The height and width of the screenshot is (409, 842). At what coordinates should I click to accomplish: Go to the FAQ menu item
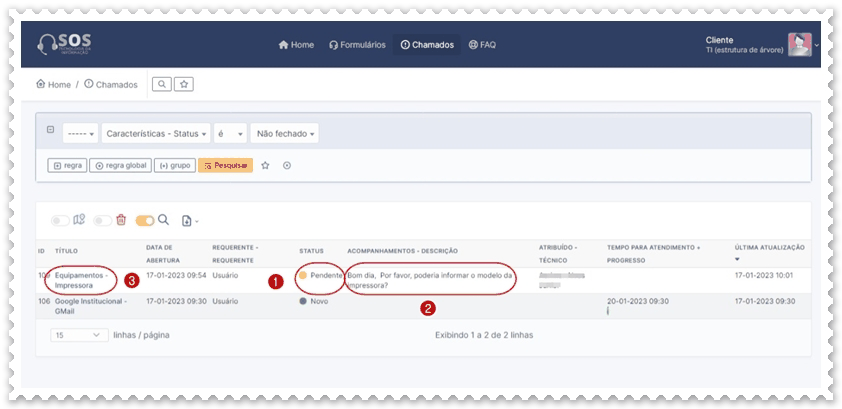pos(481,45)
